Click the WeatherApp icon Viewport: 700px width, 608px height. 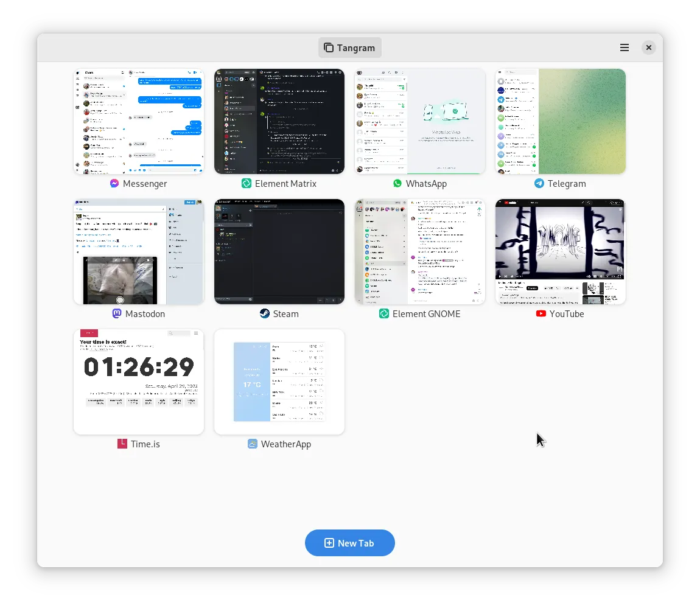pyautogui.click(x=253, y=444)
